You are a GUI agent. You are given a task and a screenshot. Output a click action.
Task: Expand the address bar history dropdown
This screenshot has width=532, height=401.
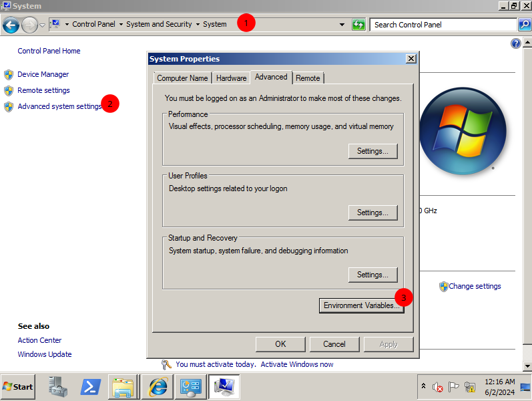pos(342,25)
